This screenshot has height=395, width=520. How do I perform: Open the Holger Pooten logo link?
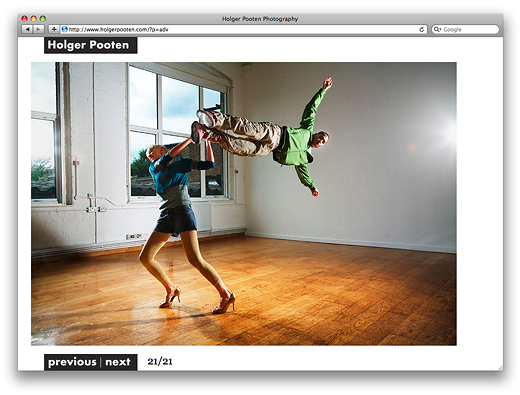91,45
